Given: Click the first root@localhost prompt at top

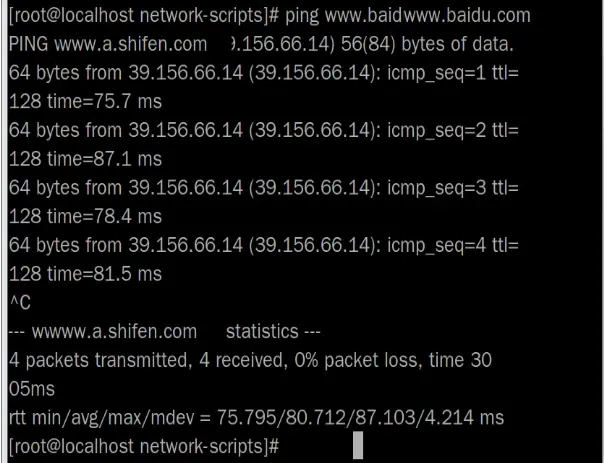Looking at the screenshot, I should (144, 16).
